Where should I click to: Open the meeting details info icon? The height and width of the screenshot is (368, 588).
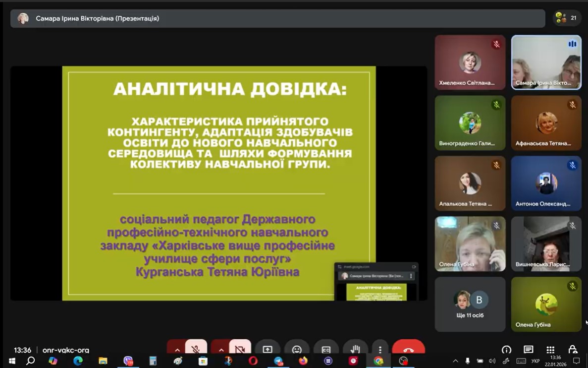point(506,349)
